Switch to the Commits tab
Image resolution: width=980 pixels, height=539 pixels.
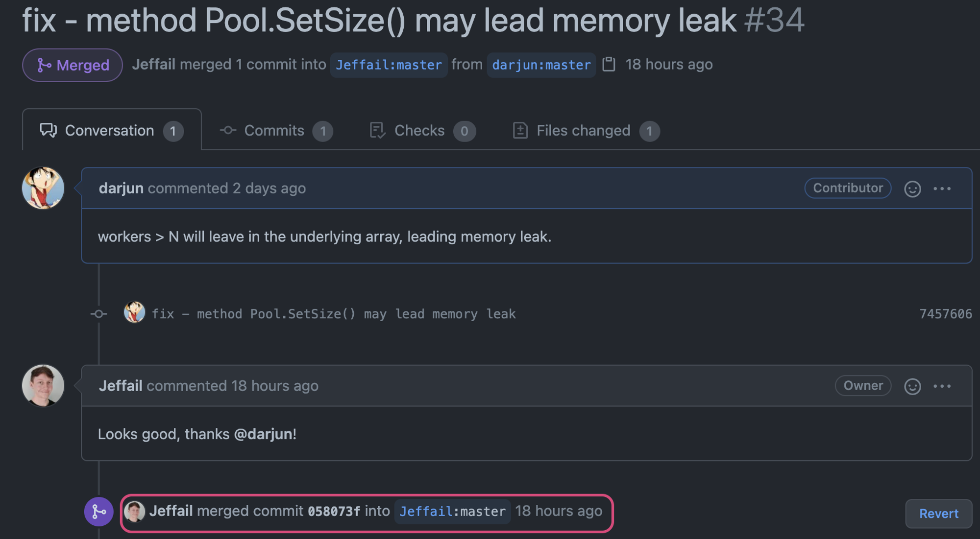[x=276, y=131]
